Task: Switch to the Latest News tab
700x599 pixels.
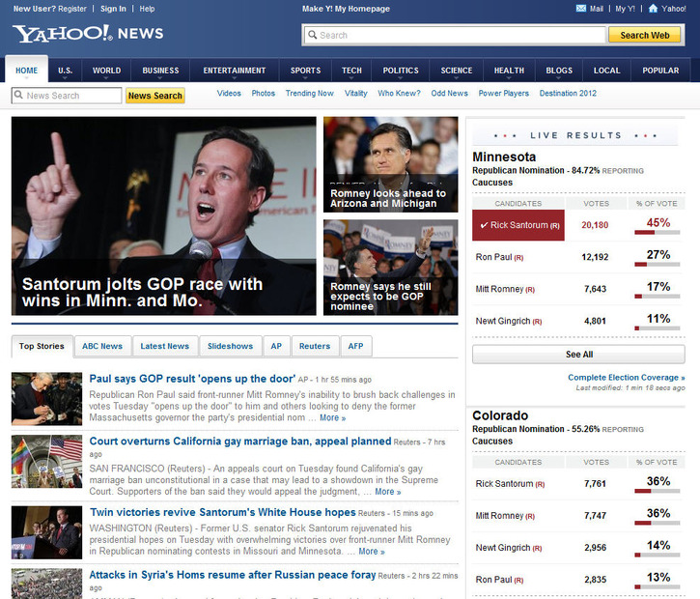Action: [165, 346]
